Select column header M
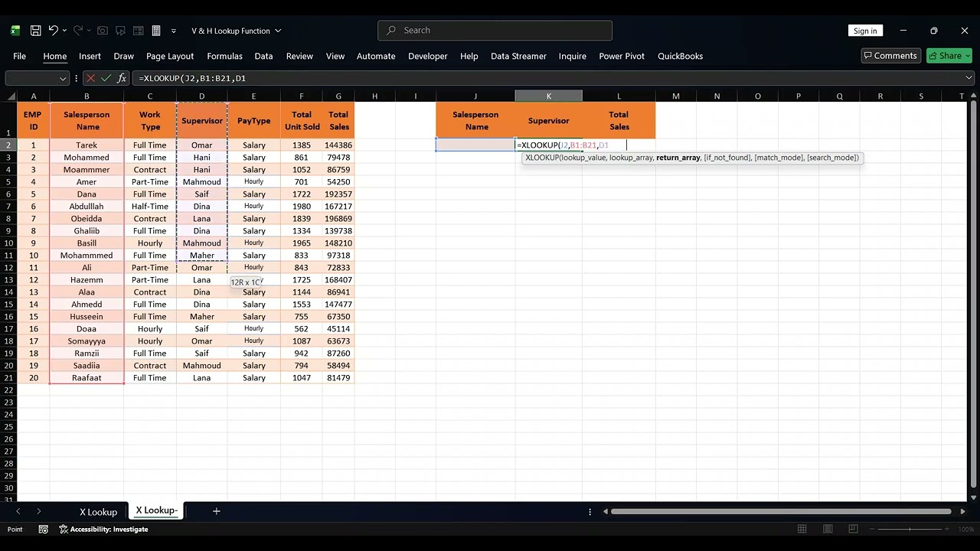 point(676,96)
